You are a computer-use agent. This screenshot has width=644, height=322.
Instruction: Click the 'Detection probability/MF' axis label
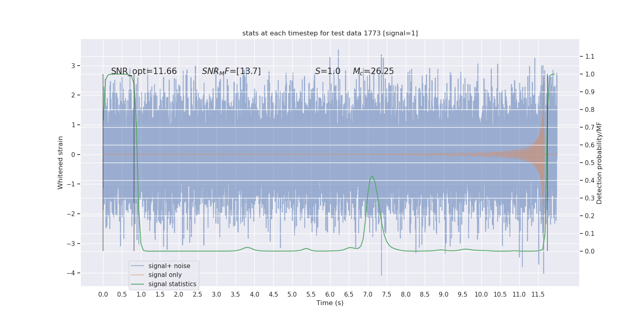point(599,163)
